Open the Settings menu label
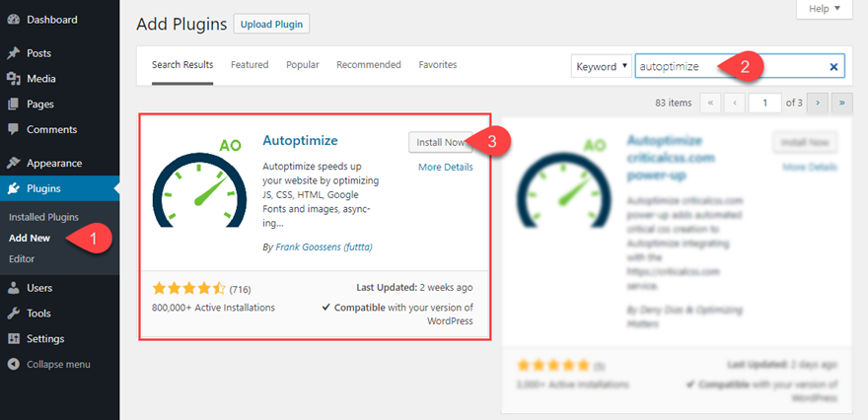The height and width of the screenshot is (420, 868). coord(45,338)
